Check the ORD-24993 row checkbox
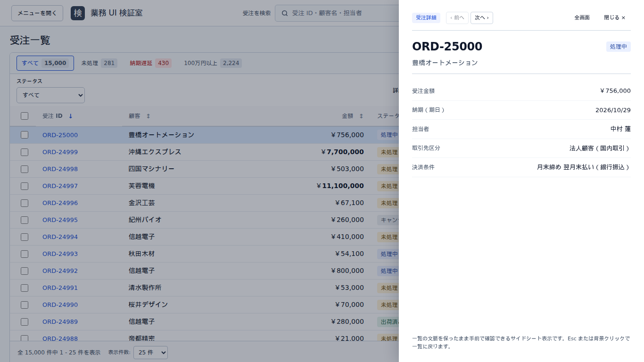 [25, 254]
